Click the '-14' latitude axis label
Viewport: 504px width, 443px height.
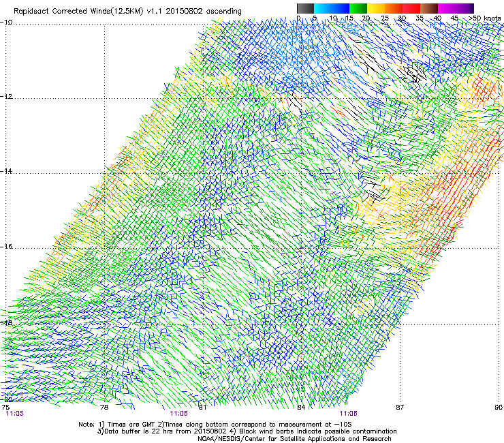point(6,171)
